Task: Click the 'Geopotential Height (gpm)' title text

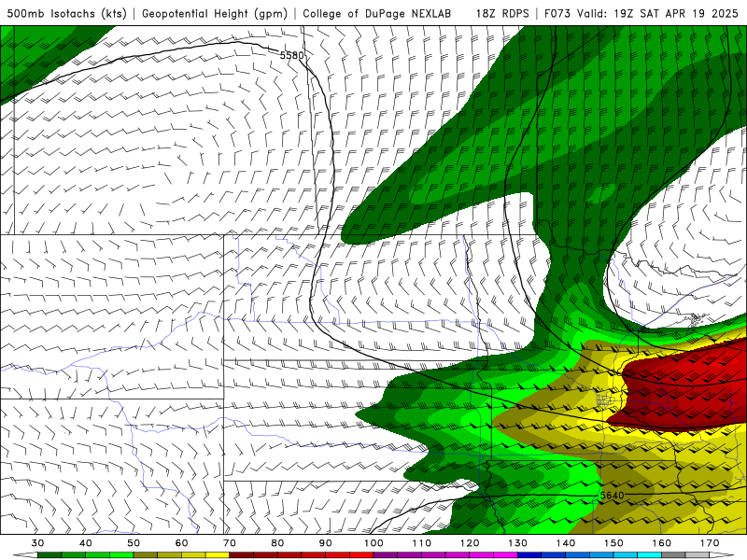Action: pyautogui.click(x=215, y=13)
